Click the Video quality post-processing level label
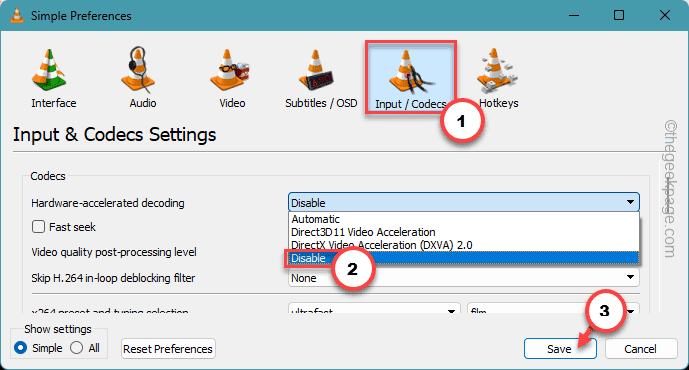689x370 pixels. (114, 252)
